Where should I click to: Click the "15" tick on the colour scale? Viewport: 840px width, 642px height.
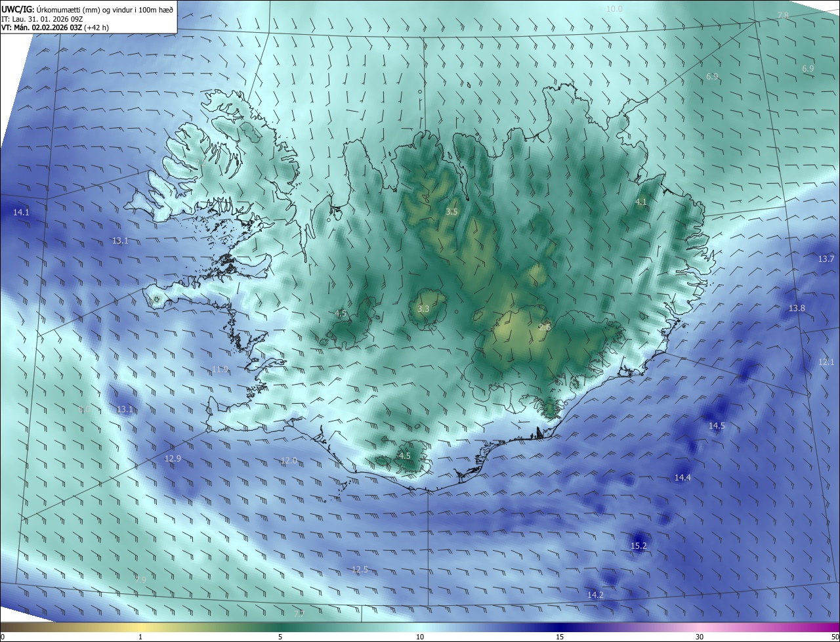[560, 637]
